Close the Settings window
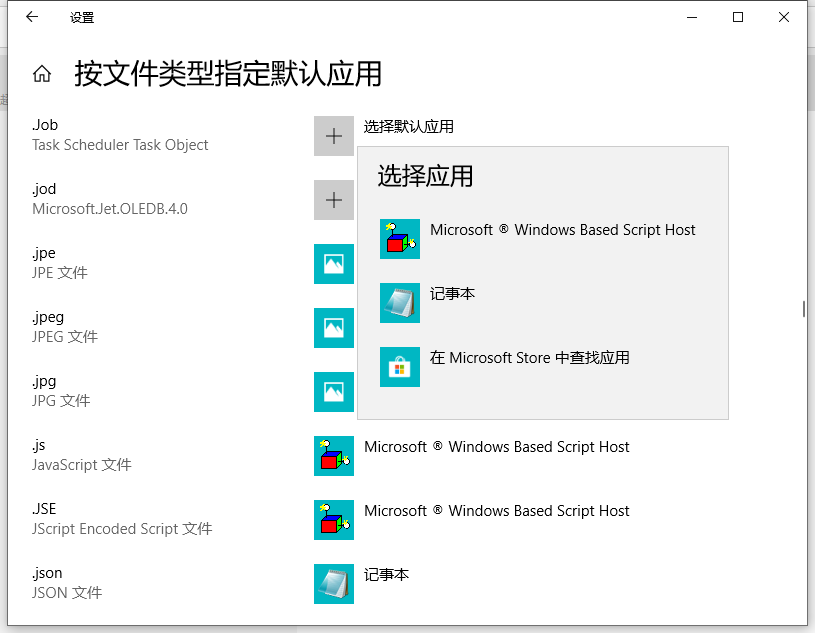Viewport: 815px width, 633px height. pos(784,17)
